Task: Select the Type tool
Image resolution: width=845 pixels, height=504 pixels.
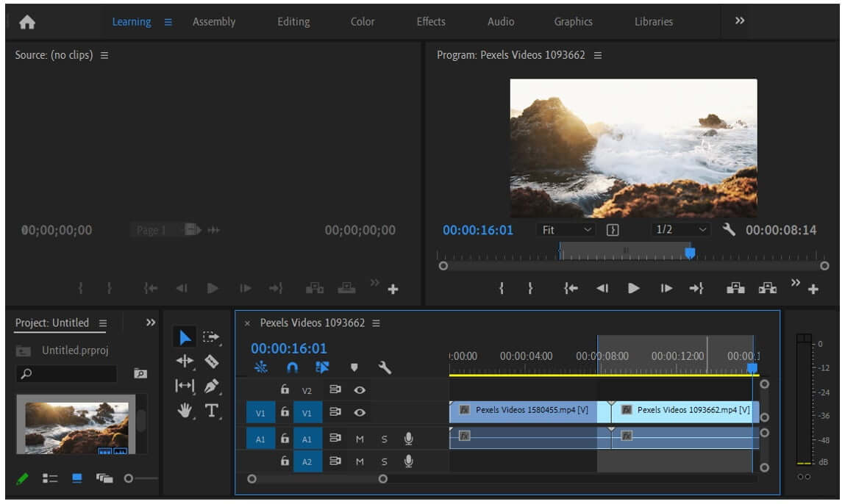Action: pyautogui.click(x=211, y=410)
